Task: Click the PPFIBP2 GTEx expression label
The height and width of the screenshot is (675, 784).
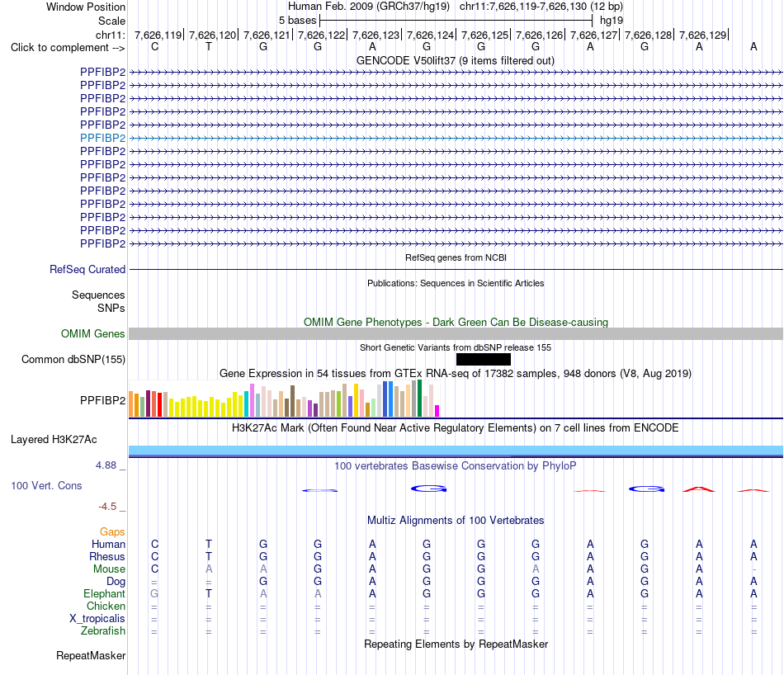Action: click(x=102, y=400)
